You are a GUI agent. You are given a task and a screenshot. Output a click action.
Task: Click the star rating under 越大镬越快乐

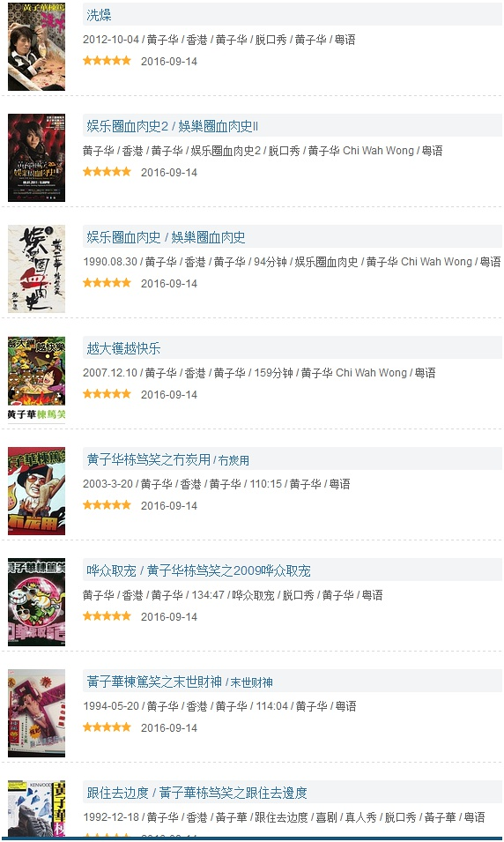[x=107, y=394]
